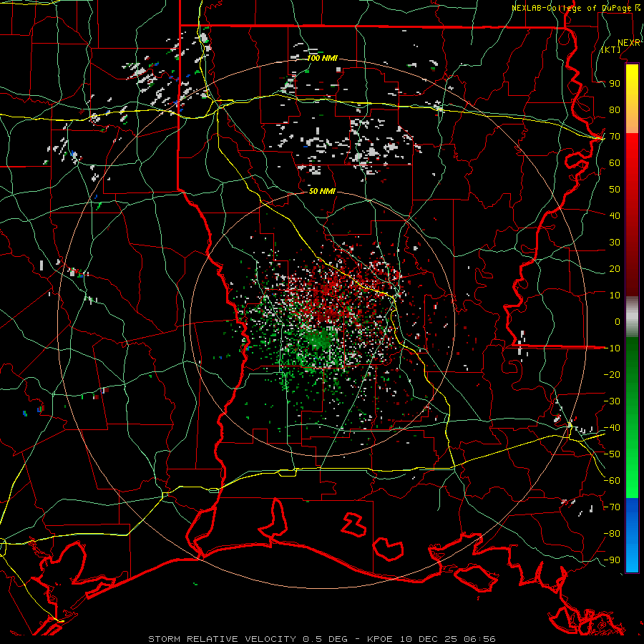
Task: Click the 0 value on the velocity scale
Action: point(618,321)
